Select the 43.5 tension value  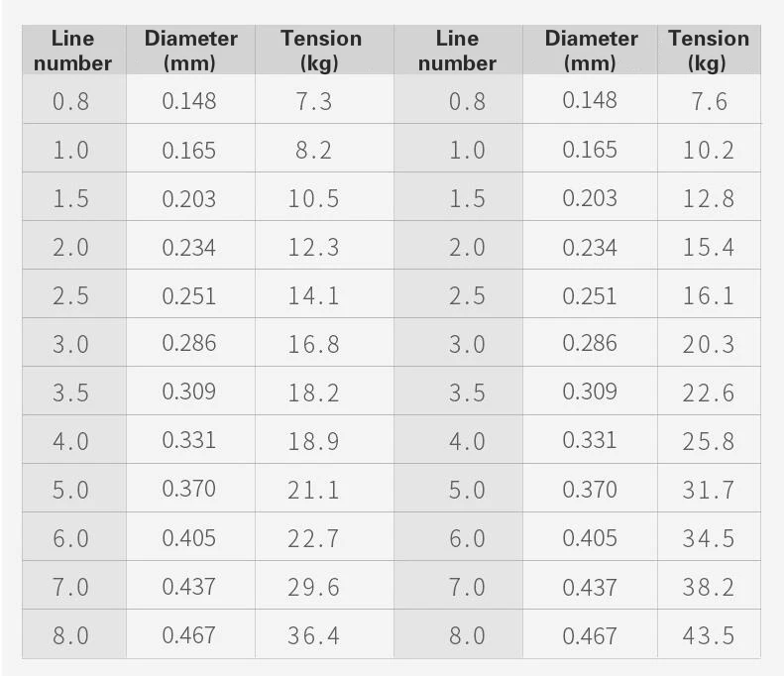[709, 635]
